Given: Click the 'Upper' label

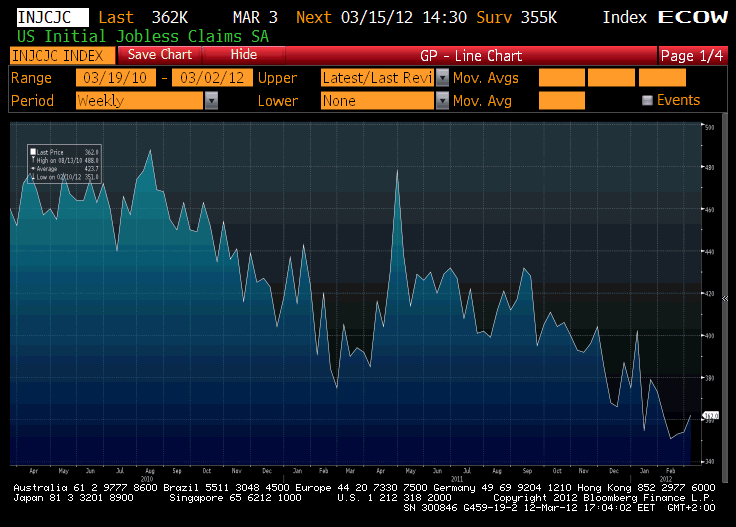Looking at the screenshot, I should point(277,78).
